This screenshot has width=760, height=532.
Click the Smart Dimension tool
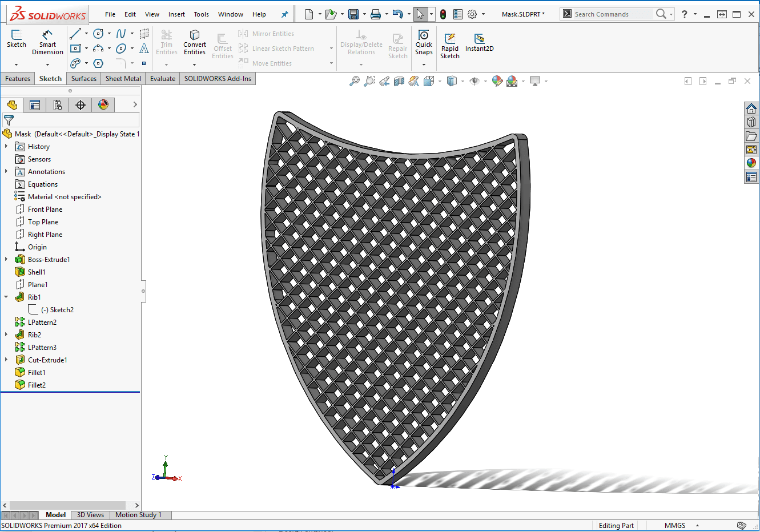click(47, 43)
